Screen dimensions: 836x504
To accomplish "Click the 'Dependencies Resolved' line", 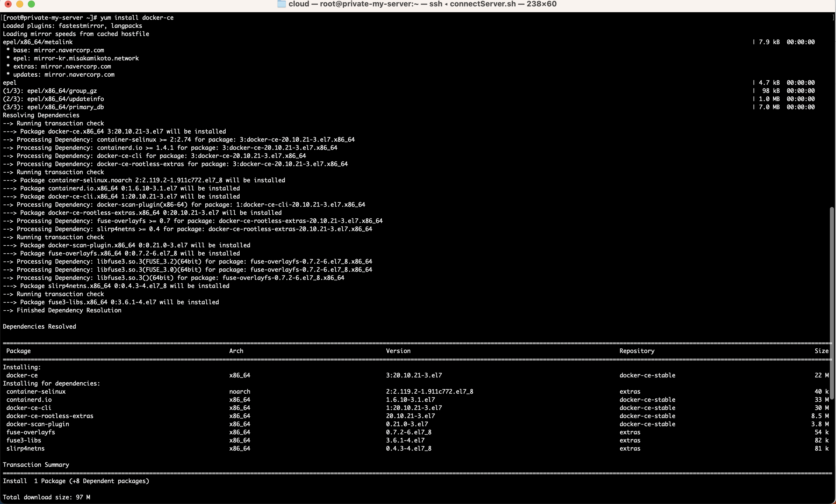I will click(x=39, y=327).
